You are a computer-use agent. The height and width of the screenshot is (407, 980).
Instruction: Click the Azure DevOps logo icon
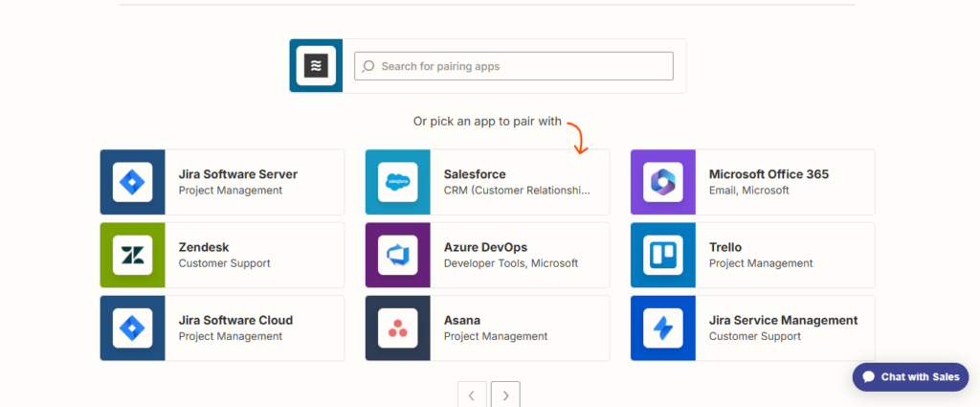[x=397, y=255]
